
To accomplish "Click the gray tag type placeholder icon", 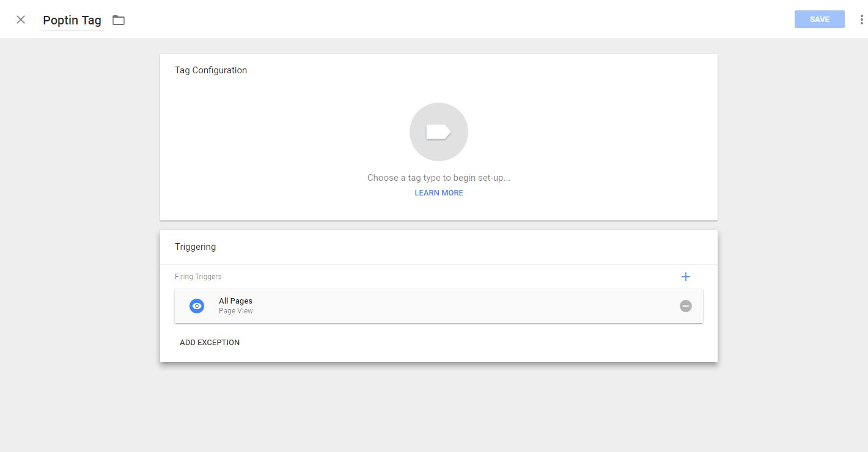I will click(439, 132).
